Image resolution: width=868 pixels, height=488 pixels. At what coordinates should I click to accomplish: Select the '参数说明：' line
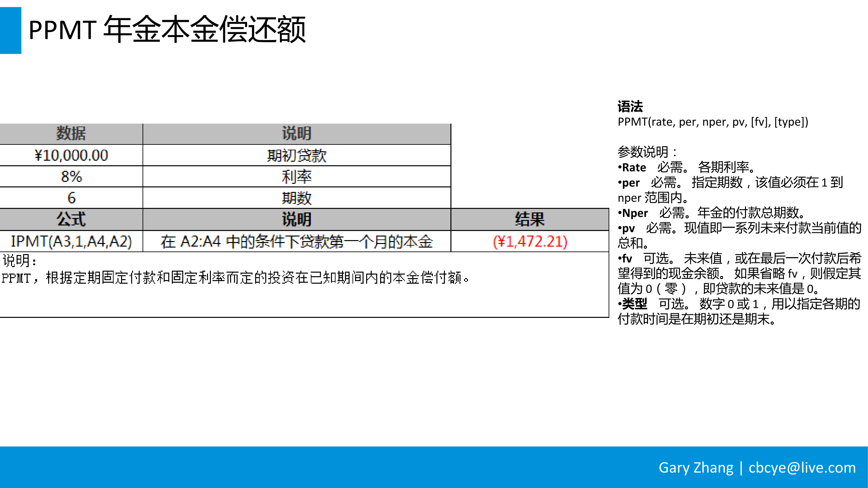click(648, 152)
